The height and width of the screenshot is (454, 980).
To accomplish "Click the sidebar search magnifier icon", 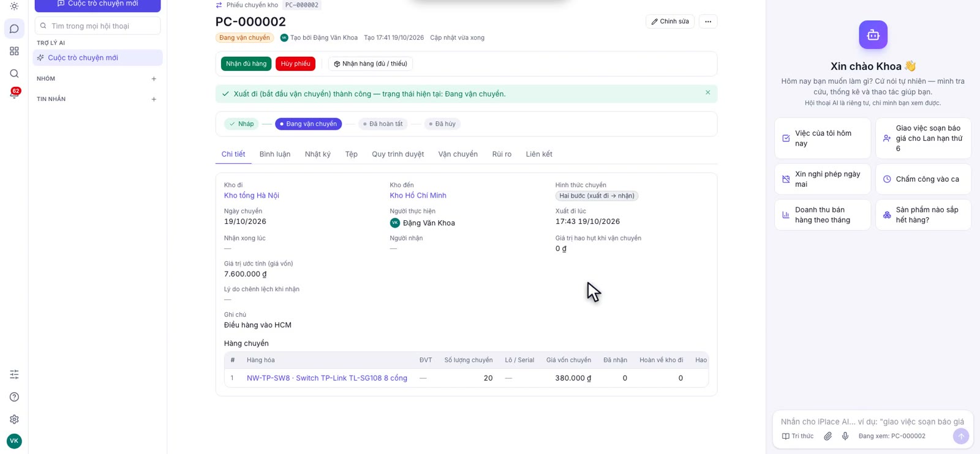I will pos(14,73).
